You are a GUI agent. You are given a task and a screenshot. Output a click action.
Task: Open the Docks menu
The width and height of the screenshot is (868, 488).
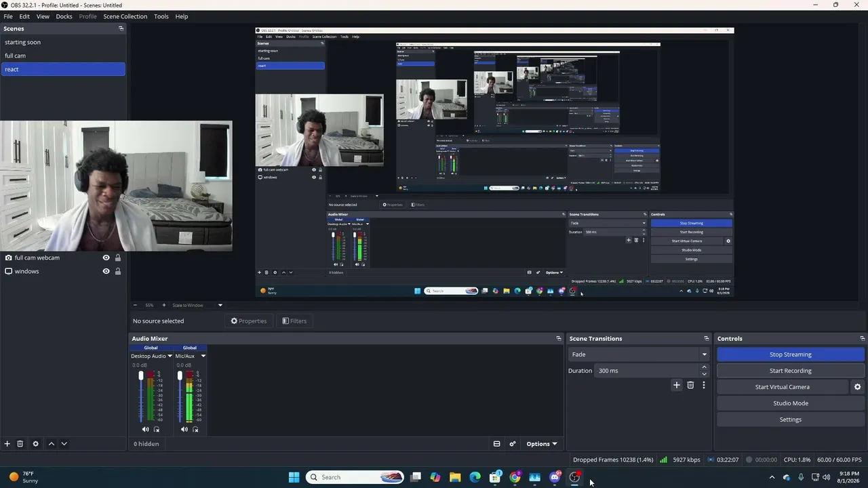click(x=64, y=16)
